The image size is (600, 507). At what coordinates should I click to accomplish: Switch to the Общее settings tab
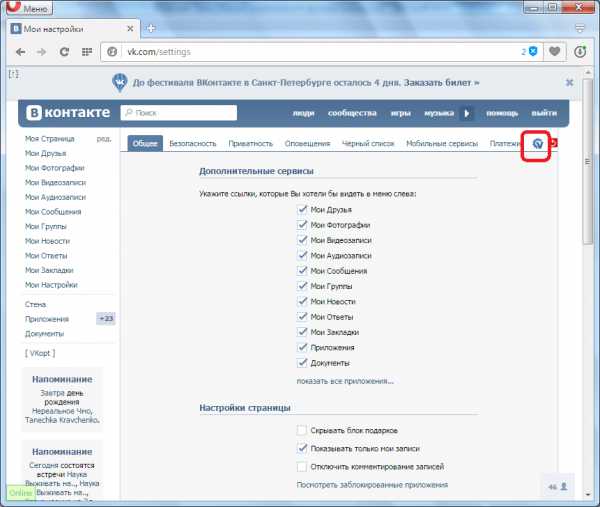click(145, 143)
